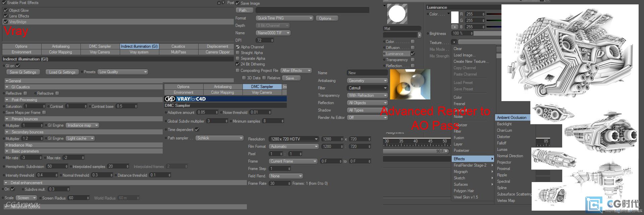Open the Indirect illumination (GI) tab

pyautogui.click(x=139, y=46)
